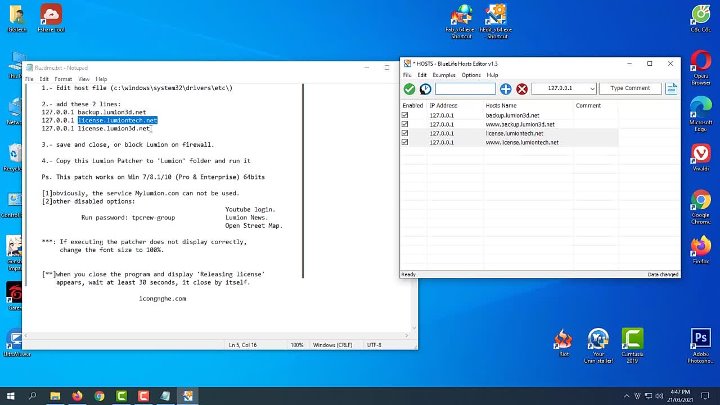Switch to Notepad via its taskbar icon

pyautogui.click(x=165, y=396)
